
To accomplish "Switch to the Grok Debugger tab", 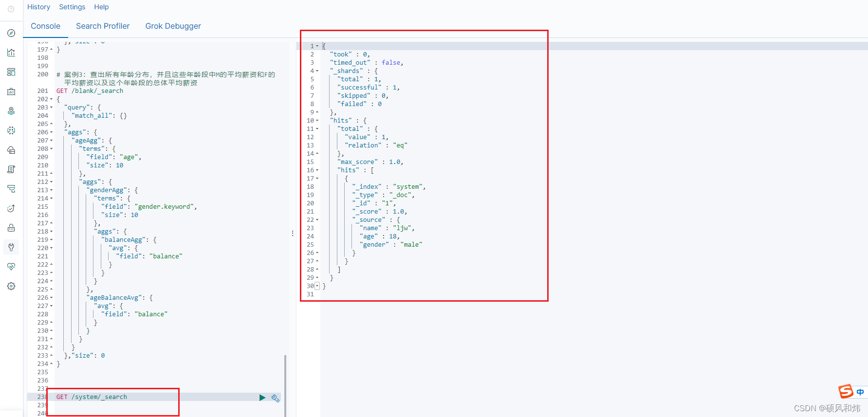I will click(173, 26).
